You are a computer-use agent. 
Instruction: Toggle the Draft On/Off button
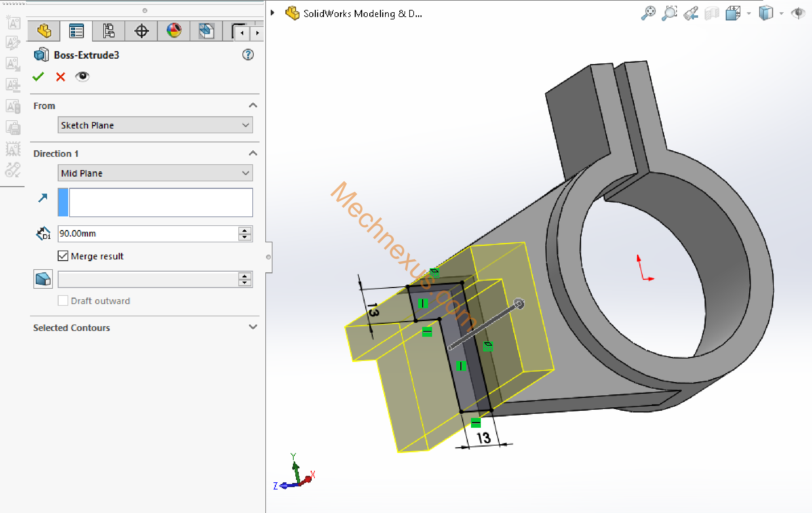43,279
